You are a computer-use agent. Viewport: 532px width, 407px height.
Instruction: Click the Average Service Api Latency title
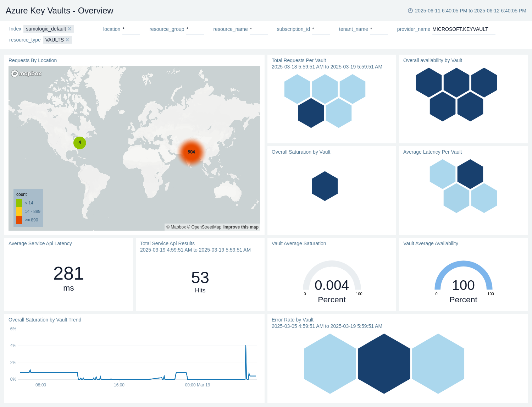click(40, 243)
